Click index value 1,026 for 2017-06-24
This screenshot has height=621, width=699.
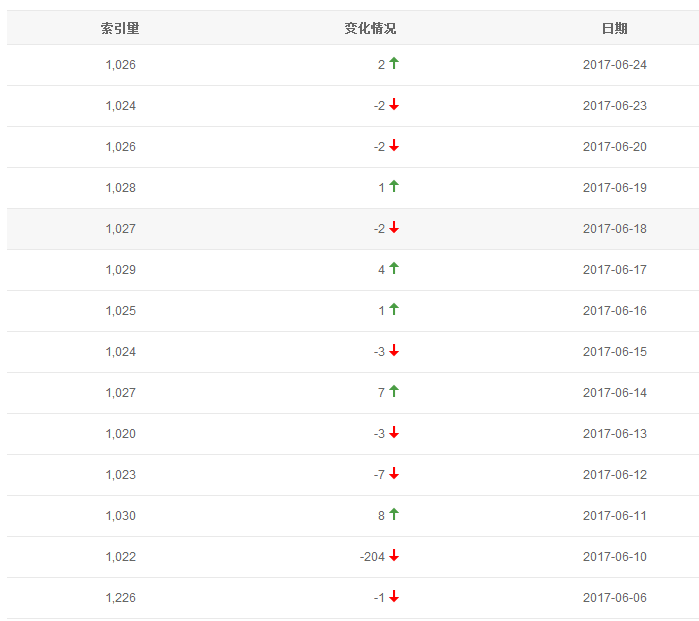coord(120,65)
